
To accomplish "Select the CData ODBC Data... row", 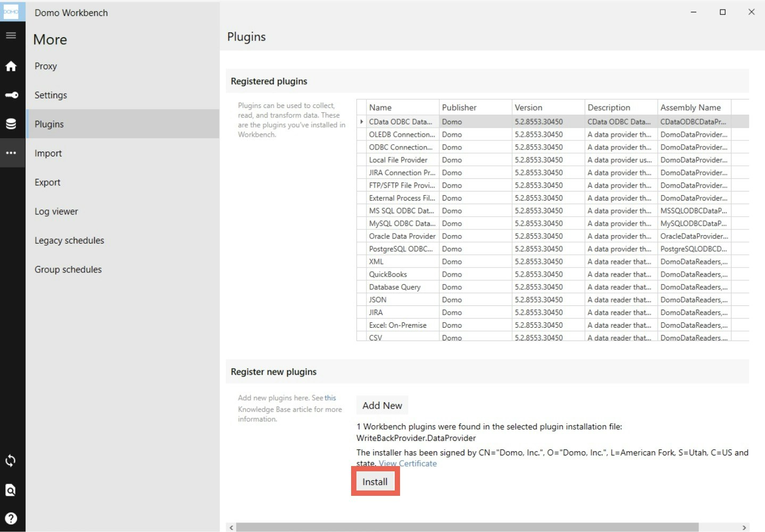I will tap(553, 122).
